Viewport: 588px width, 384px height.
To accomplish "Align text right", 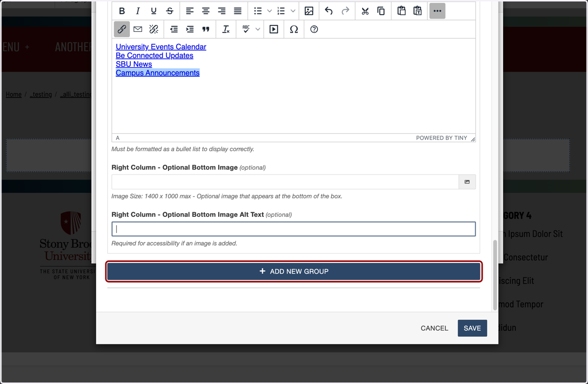I will (221, 11).
